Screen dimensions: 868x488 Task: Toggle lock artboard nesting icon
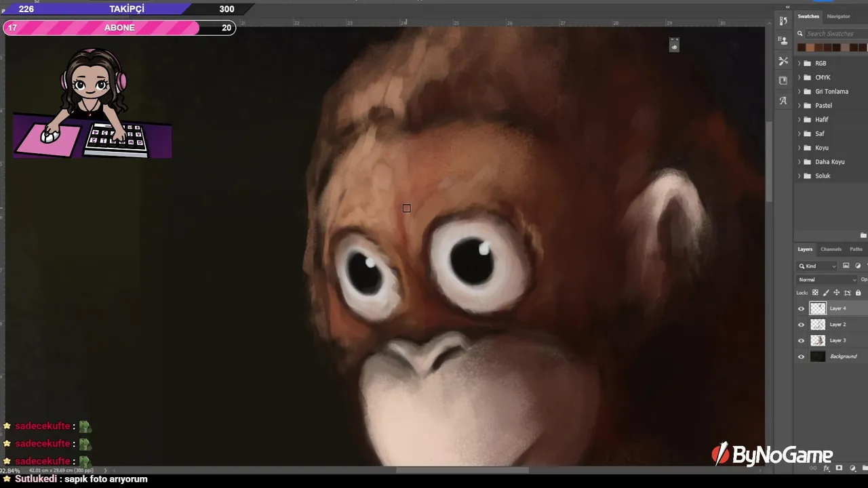coord(847,293)
